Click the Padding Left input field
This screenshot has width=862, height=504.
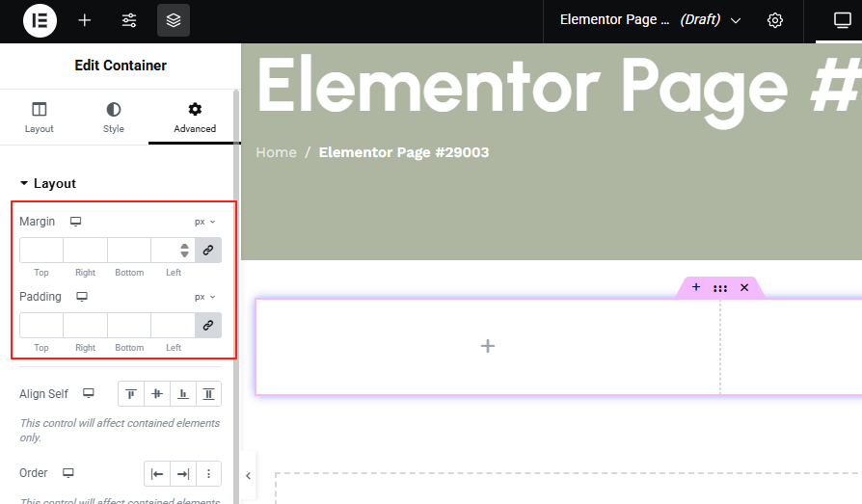pyautogui.click(x=174, y=326)
